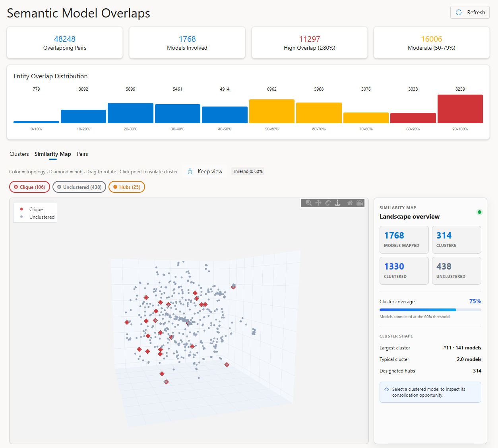Click the lock icon beside Keep view
Viewport: 498px width, 448px height.
[x=190, y=171]
